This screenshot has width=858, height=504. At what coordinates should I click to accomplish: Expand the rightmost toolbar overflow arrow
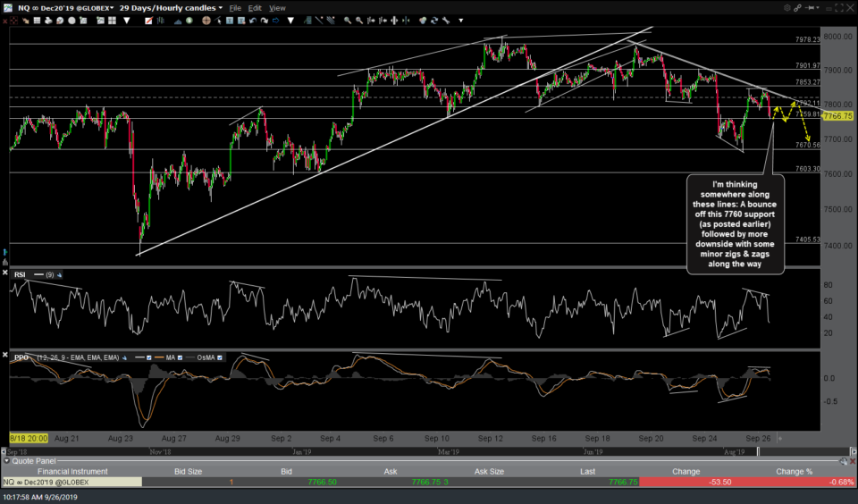(461, 21)
